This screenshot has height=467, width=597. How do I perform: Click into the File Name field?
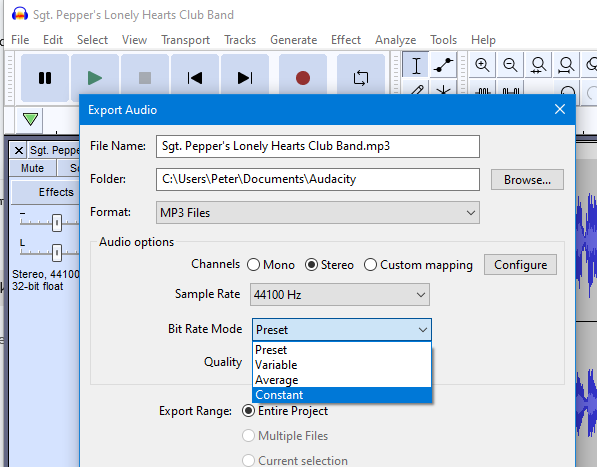click(318, 146)
